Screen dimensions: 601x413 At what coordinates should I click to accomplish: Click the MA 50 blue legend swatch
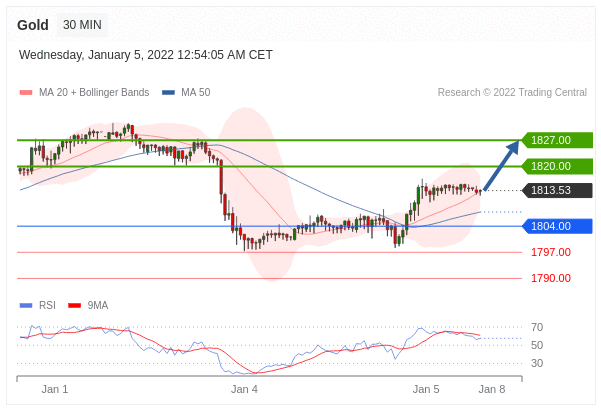pyautogui.click(x=168, y=92)
